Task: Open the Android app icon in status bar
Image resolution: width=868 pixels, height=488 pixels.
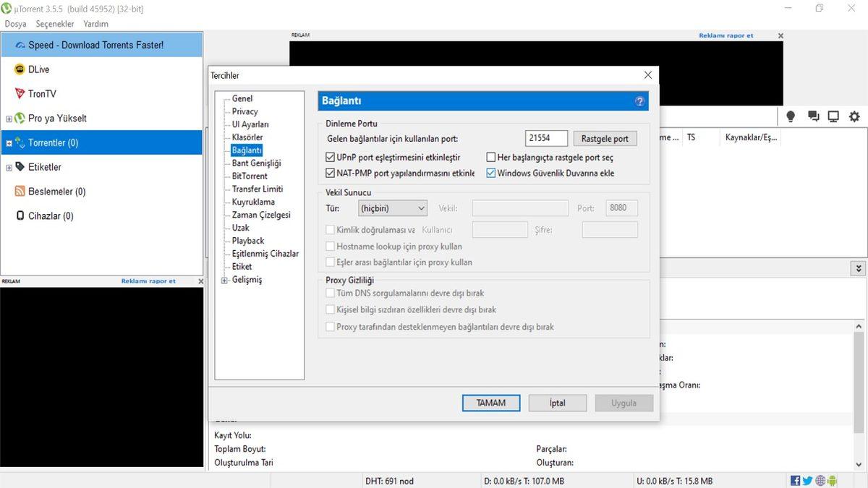Action: pos(833,479)
